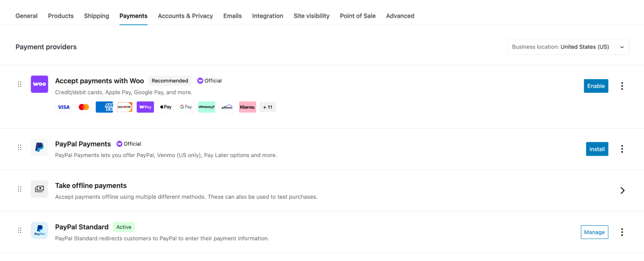Click the Apple Pay icon
This screenshot has height=261, width=644.
coord(166,107)
